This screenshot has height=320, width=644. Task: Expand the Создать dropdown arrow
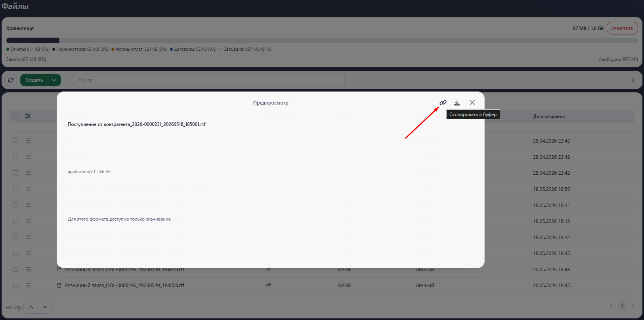[x=54, y=80]
